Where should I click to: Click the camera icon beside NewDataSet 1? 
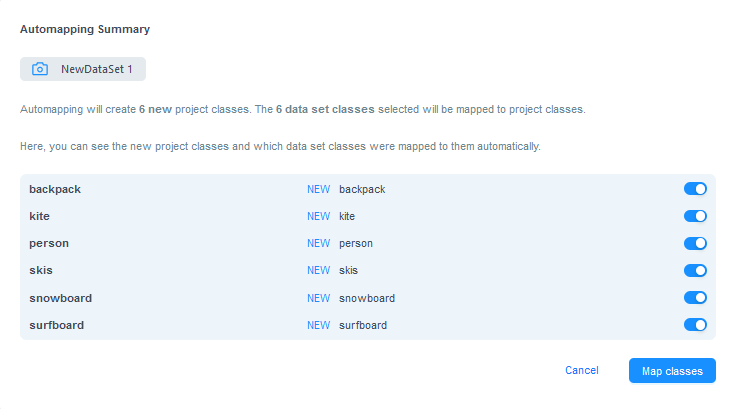40,69
